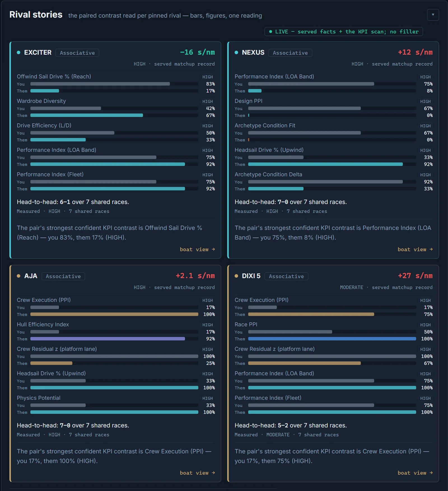The width and height of the screenshot is (448, 491).
Task: Click the +2.1 s/nm delta on AJA
Action: tap(195, 275)
